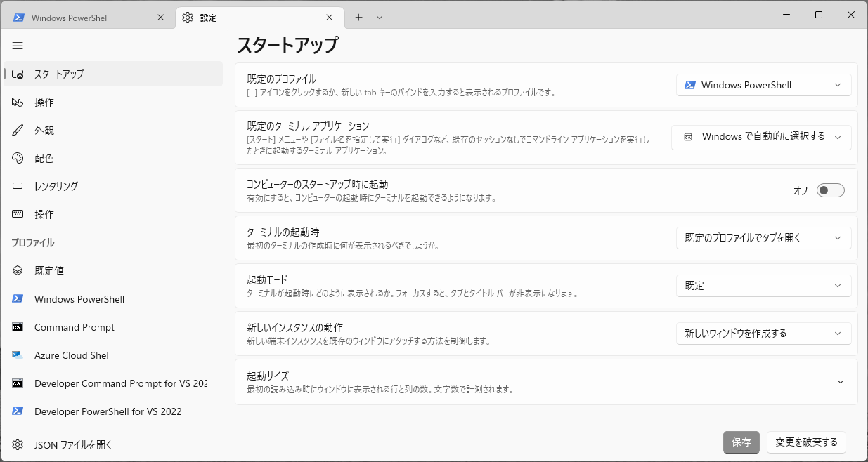Click the 保存 (Save) button
This screenshot has width=868, height=462.
[741, 442]
